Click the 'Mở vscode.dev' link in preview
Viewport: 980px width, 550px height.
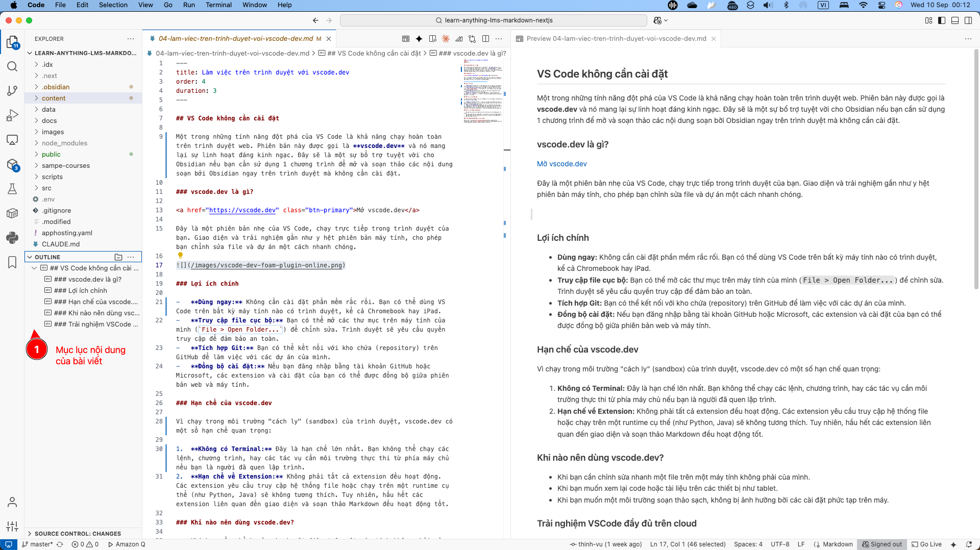pos(561,164)
